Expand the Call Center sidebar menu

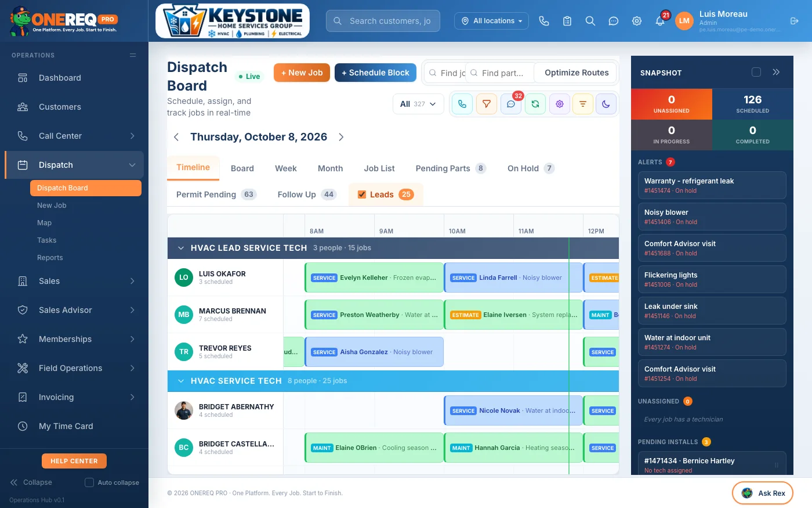pos(74,136)
